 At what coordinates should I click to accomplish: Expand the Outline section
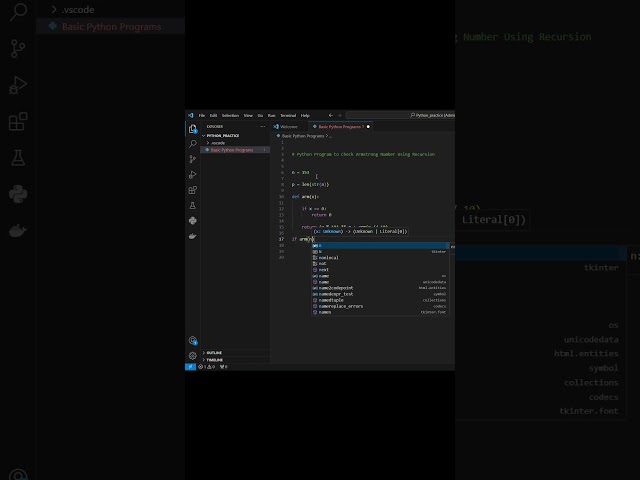point(214,353)
